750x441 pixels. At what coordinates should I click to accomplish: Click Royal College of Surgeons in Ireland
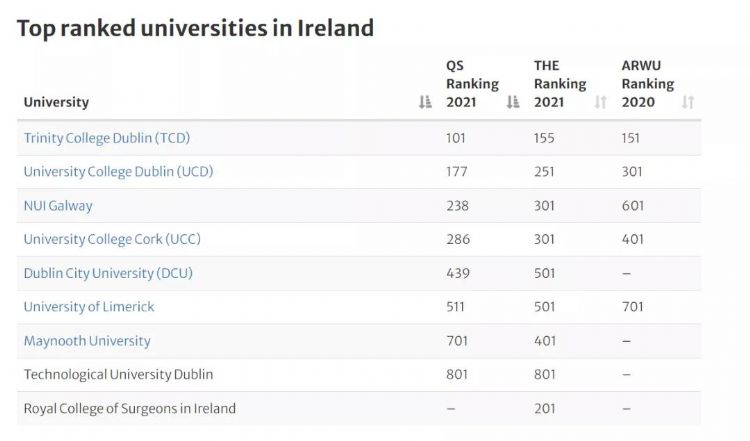129,408
